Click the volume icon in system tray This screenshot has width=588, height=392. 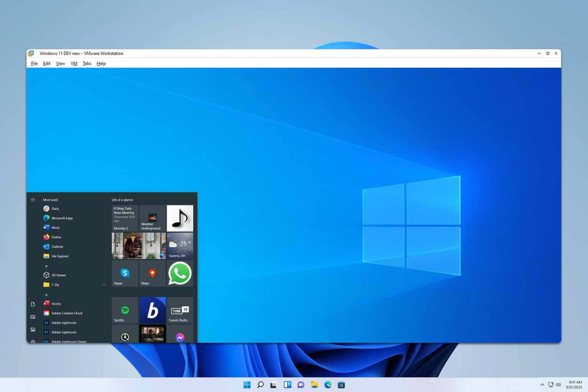coord(558,385)
